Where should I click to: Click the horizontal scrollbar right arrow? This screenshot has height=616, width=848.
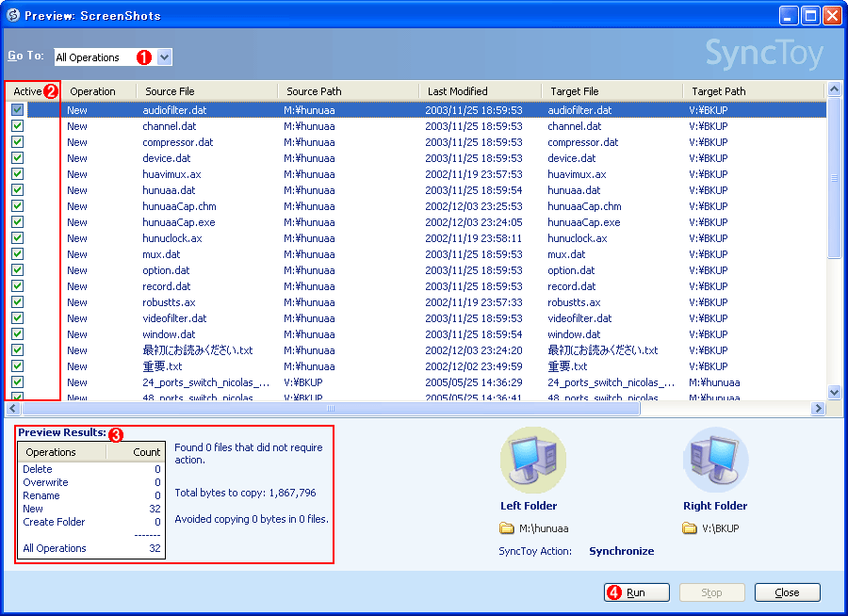(818, 409)
